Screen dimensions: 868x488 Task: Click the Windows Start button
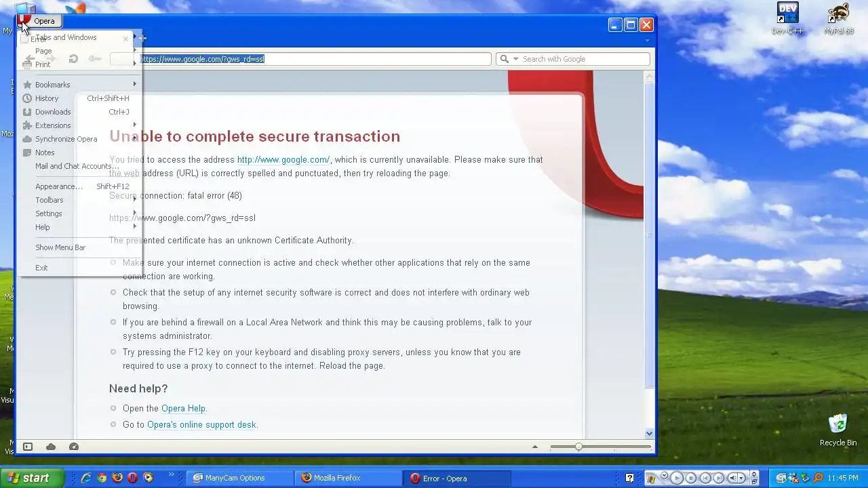coord(33,478)
